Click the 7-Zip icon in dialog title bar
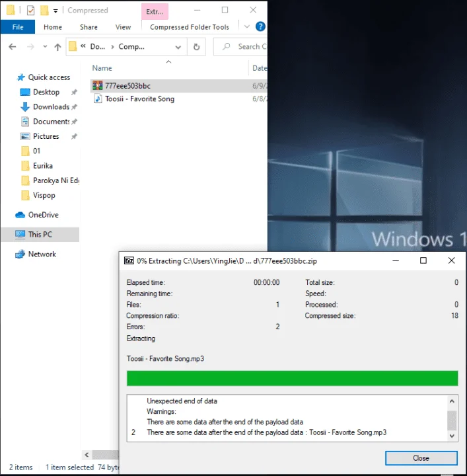Screen dimensions: 467x476 (129, 260)
